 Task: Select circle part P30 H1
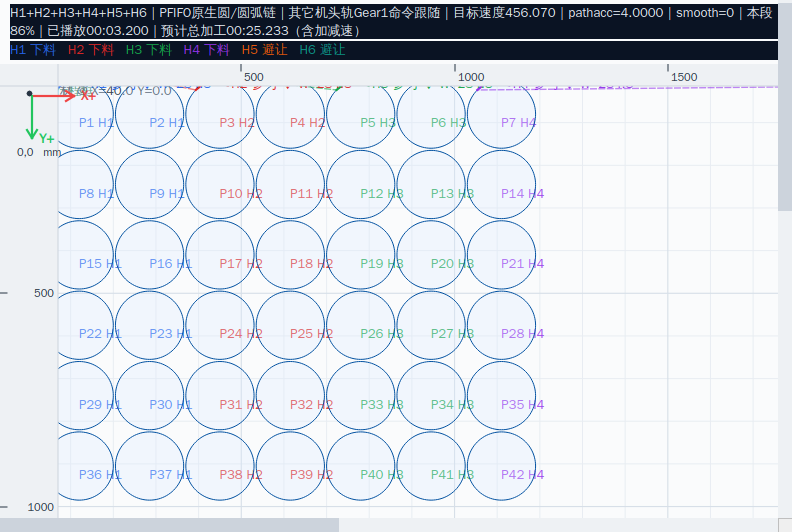(x=150, y=396)
